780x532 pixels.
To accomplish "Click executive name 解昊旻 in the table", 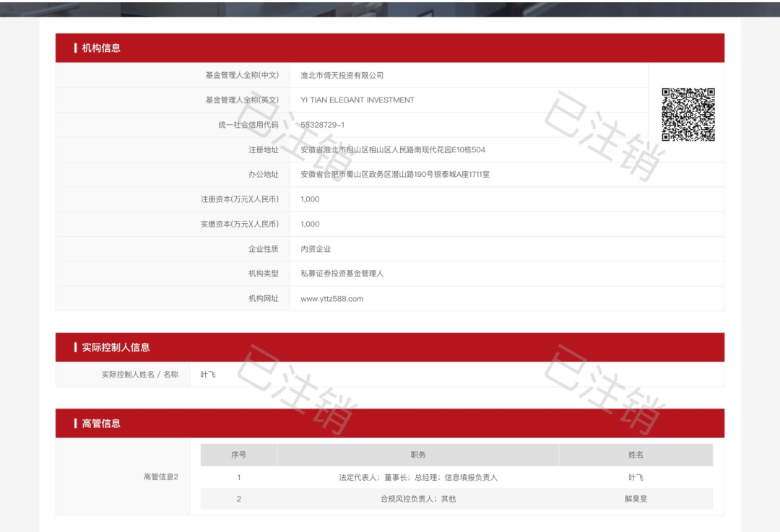I will pyautogui.click(x=636, y=499).
